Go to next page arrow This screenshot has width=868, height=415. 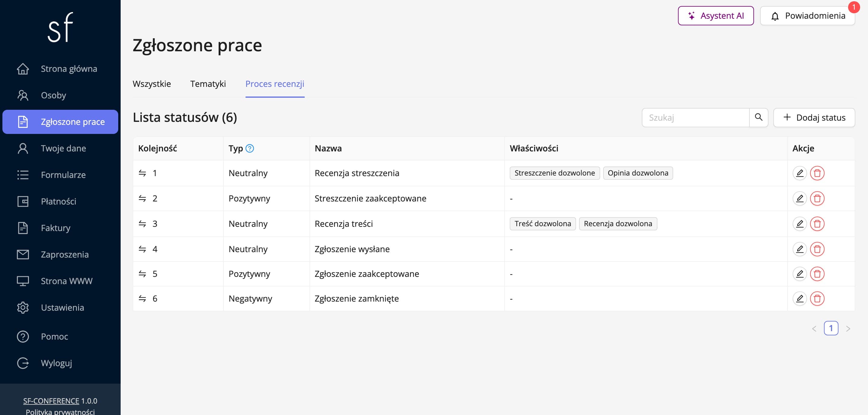click(848, 328)
